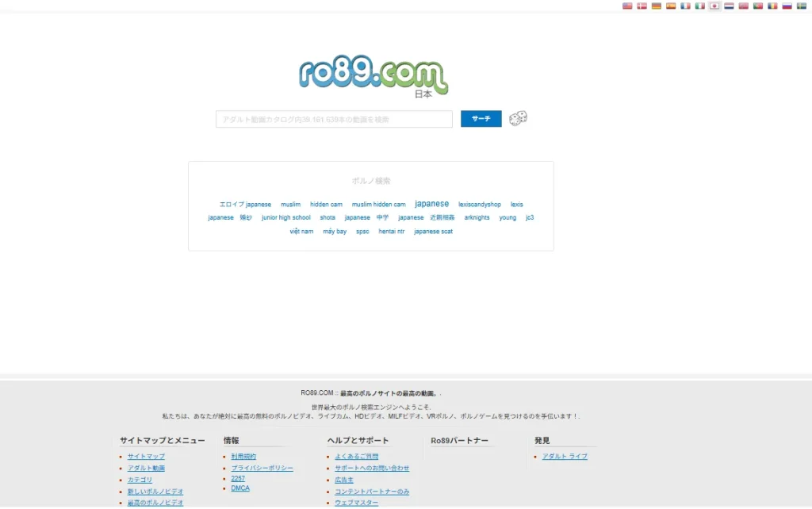812x509 pixels.
Task: Open the 利用規約 terms link
Action: click(x=243, y=456)
